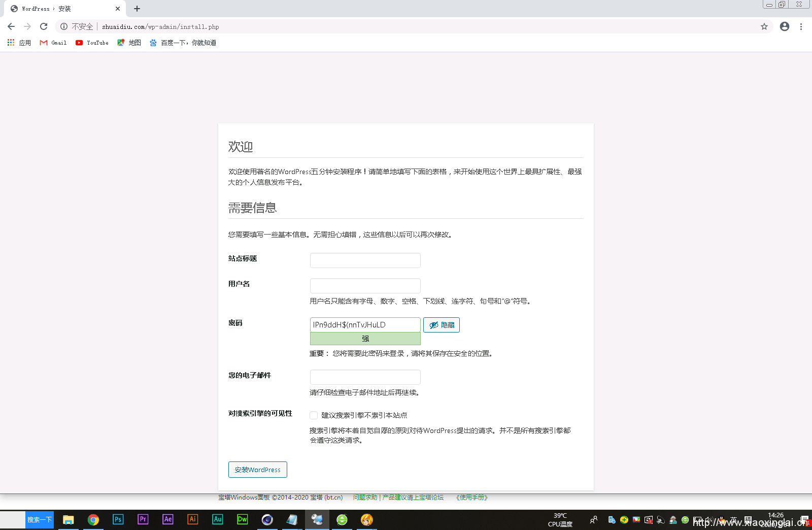Open the Gmail bookmark

click(53, 43)
